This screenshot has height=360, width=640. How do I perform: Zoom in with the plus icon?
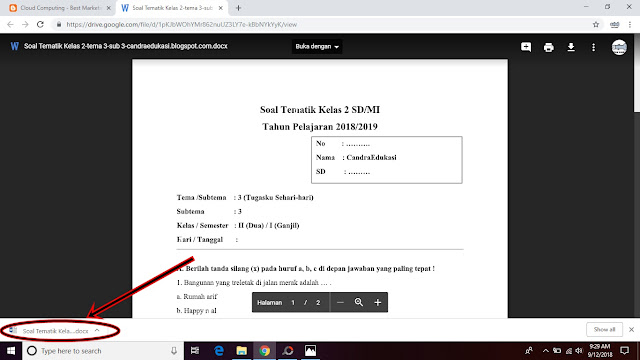[378, 302]
